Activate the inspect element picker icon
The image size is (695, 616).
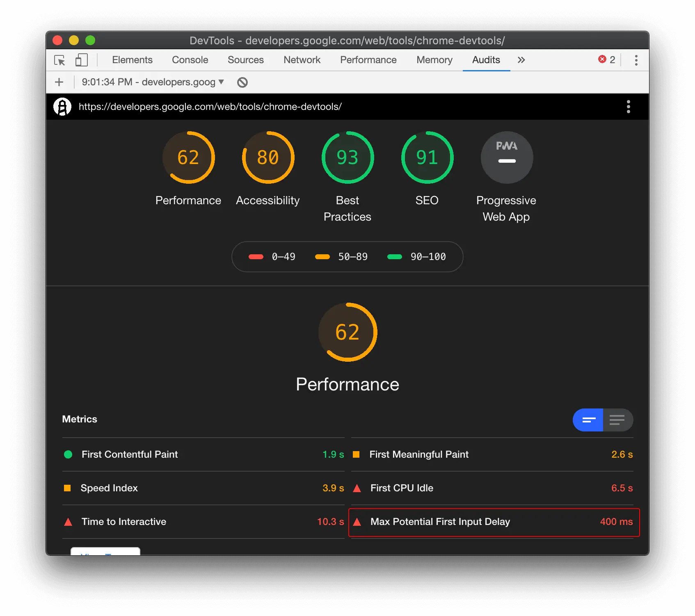point(59,60)
